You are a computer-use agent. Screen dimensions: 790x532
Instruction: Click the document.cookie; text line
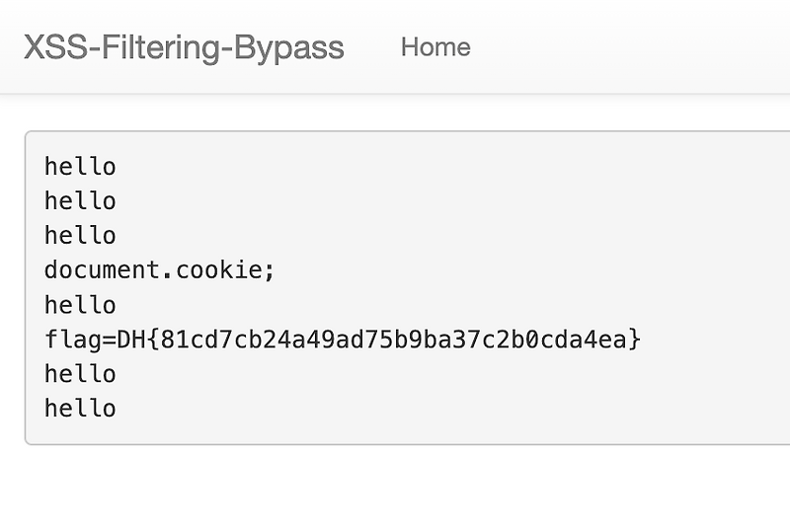tap(160, 270)
